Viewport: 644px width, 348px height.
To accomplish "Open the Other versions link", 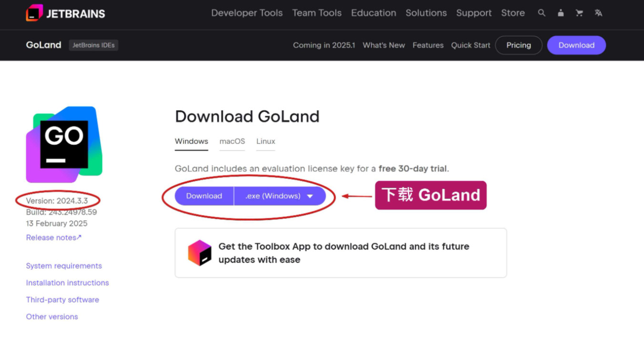I will [52, 317].
